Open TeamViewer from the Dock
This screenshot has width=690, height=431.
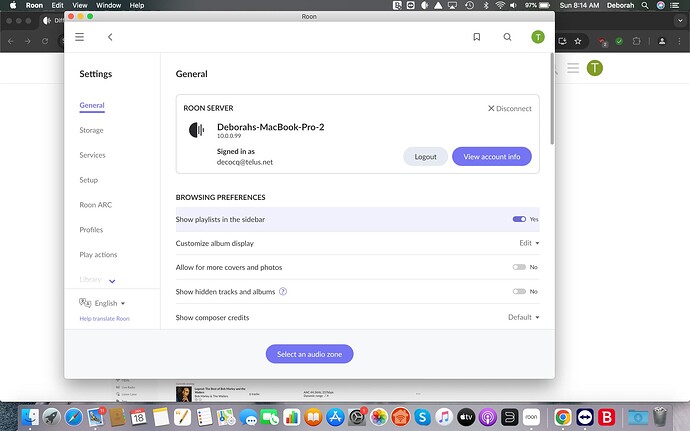click(x=585, y=417)
